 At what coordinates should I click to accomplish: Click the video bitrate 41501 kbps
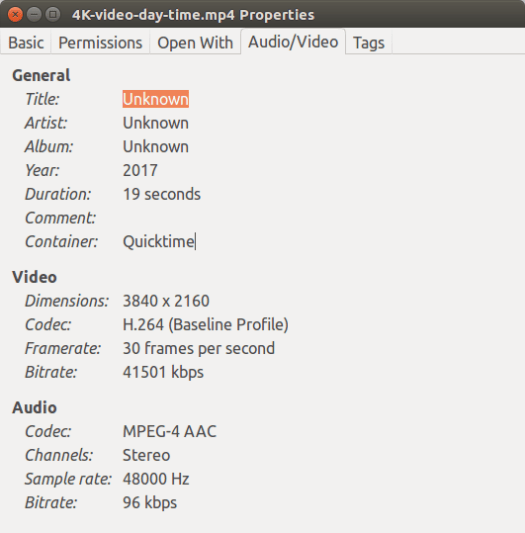pos(163,372)
